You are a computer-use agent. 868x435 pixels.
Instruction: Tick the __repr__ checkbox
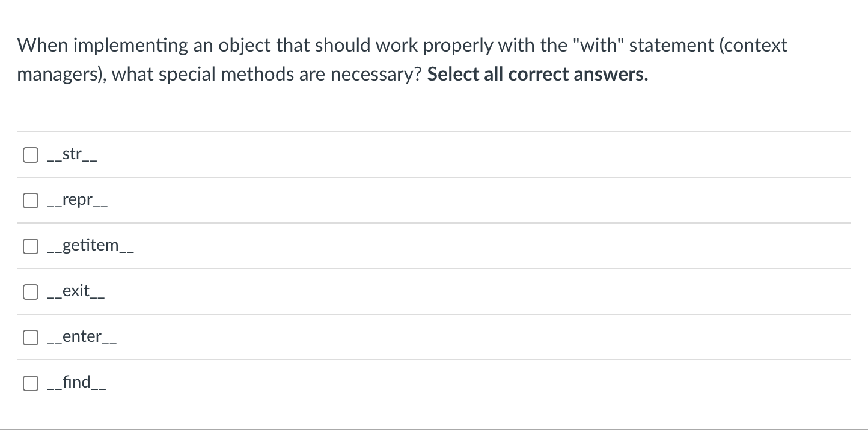click(31, 201)
